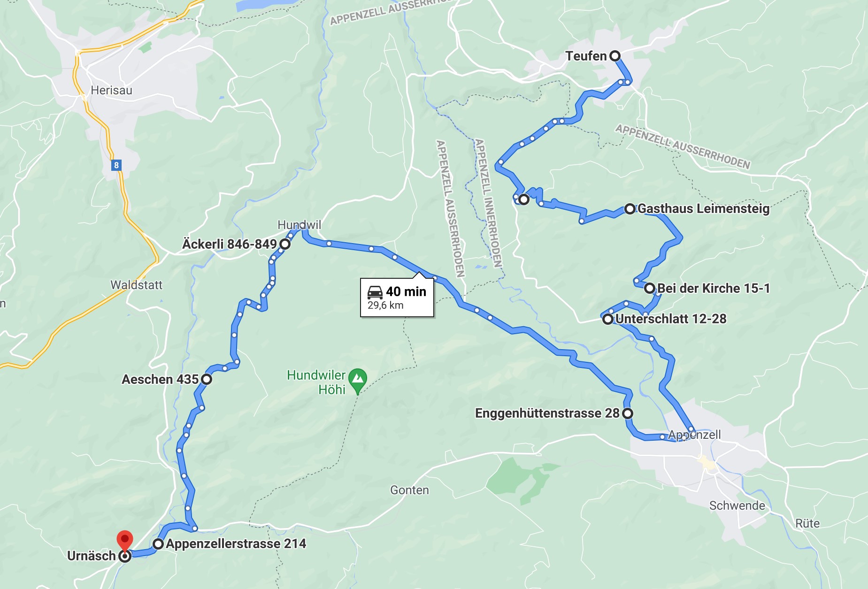The image size is (868, 589).
Task: Click the 40 min driving time callout
Action: [x=397, y=298]
